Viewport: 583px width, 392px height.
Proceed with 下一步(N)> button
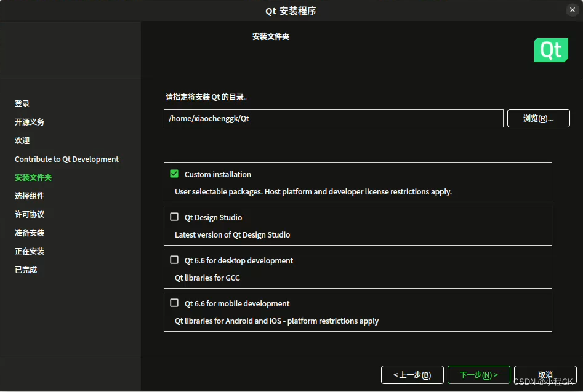479,375
